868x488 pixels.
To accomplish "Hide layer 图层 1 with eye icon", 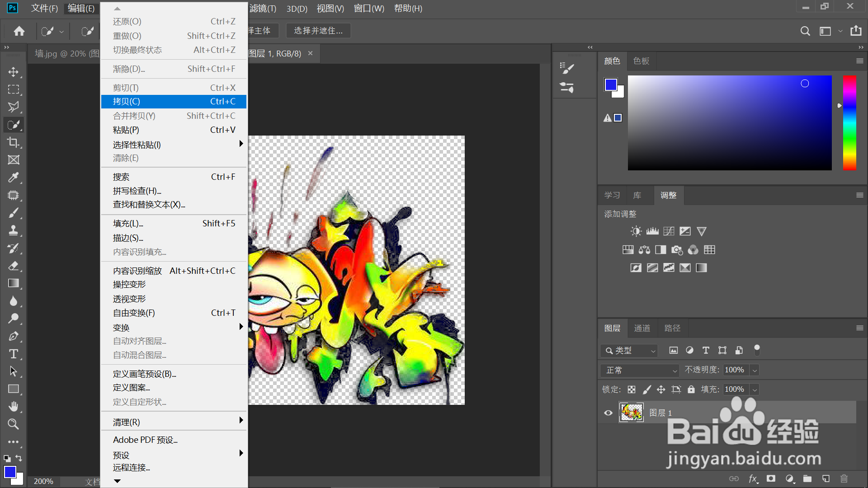I will [x=609, y=413].
